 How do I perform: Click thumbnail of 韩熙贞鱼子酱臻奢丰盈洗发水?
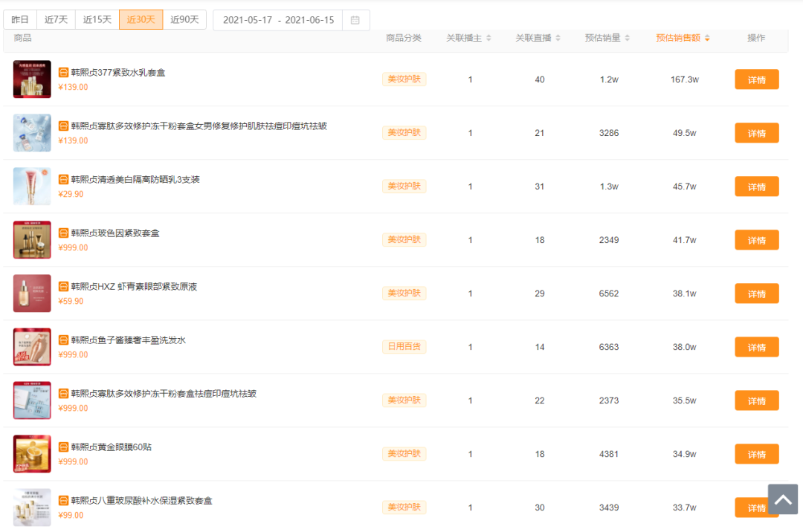[x=32, y=347]
